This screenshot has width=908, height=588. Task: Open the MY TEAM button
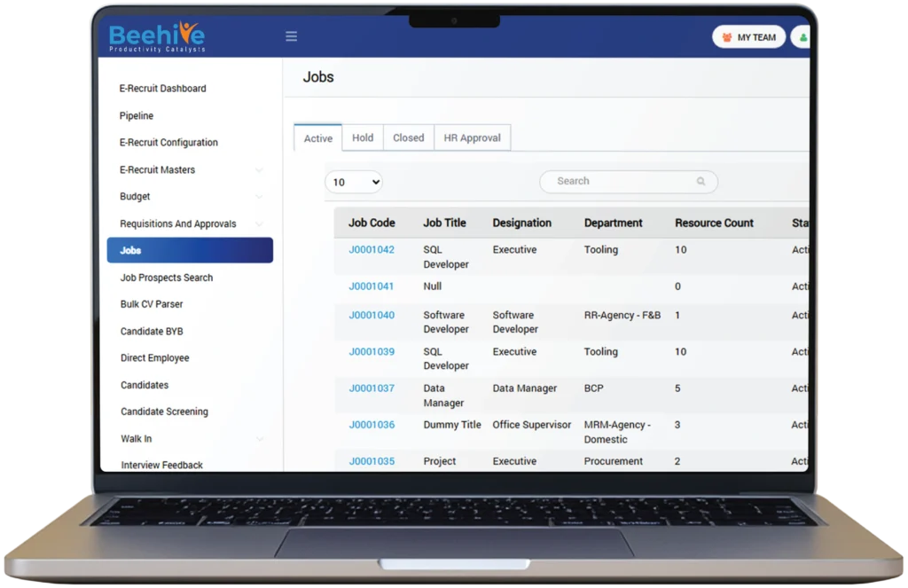(748, 37)
